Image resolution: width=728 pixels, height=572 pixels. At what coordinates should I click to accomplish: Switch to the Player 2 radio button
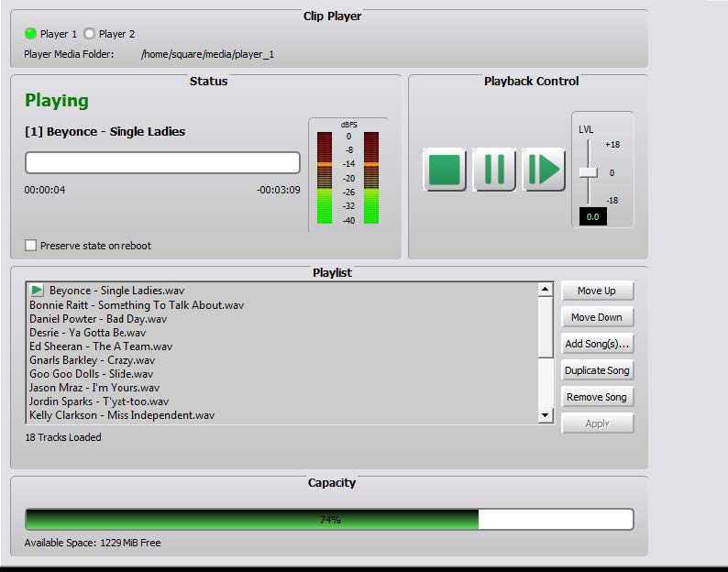90,34
